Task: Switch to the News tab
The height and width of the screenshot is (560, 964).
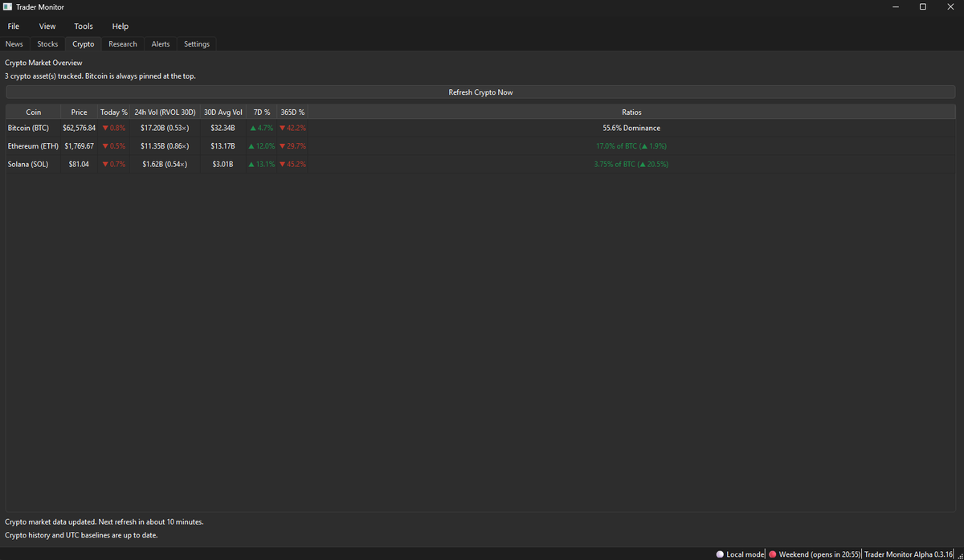Action: [14, 44]
